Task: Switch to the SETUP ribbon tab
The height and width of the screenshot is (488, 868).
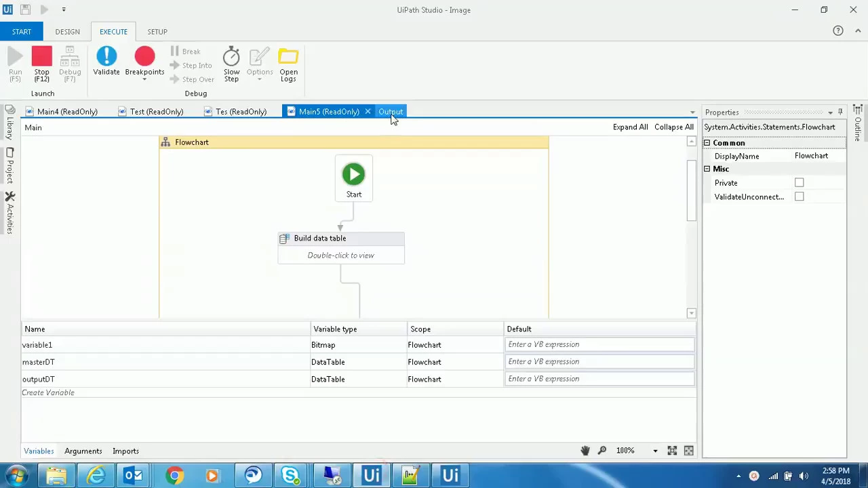Action: (x=157, y=31)
